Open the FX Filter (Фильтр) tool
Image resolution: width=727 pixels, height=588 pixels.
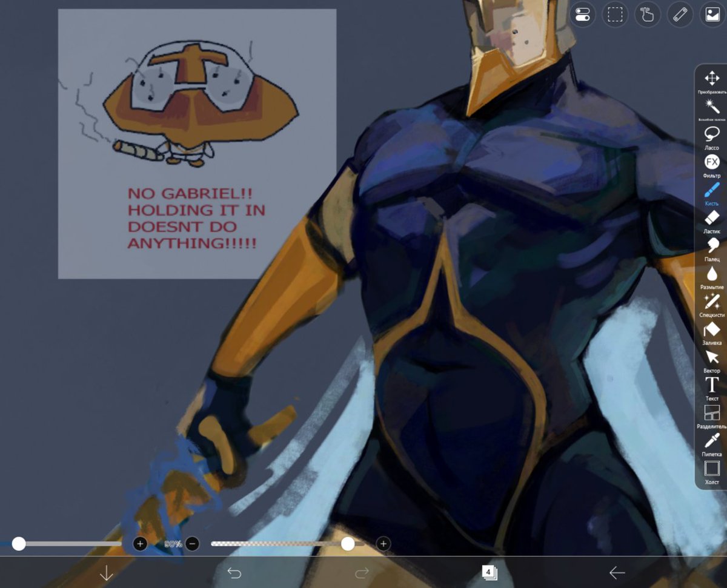click(x=712, y=167)
